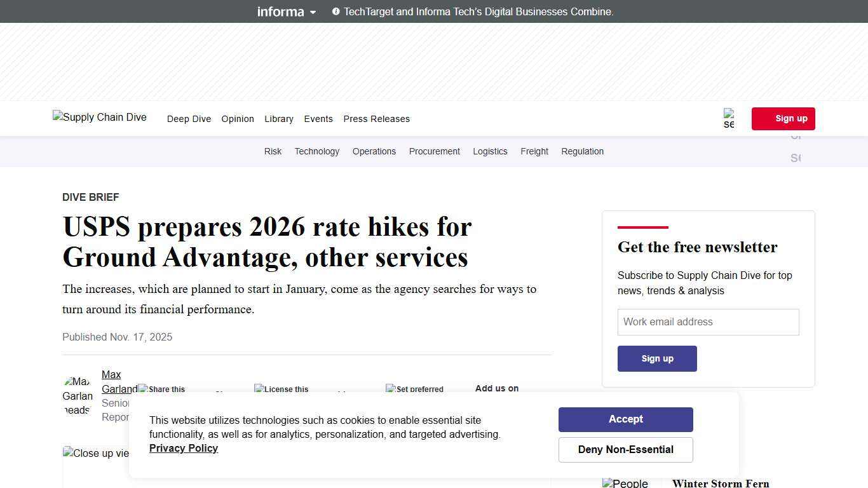Open the search icon in the header
Screen dimensions: 868x488
pyautogui.click(x=728, y=118)
